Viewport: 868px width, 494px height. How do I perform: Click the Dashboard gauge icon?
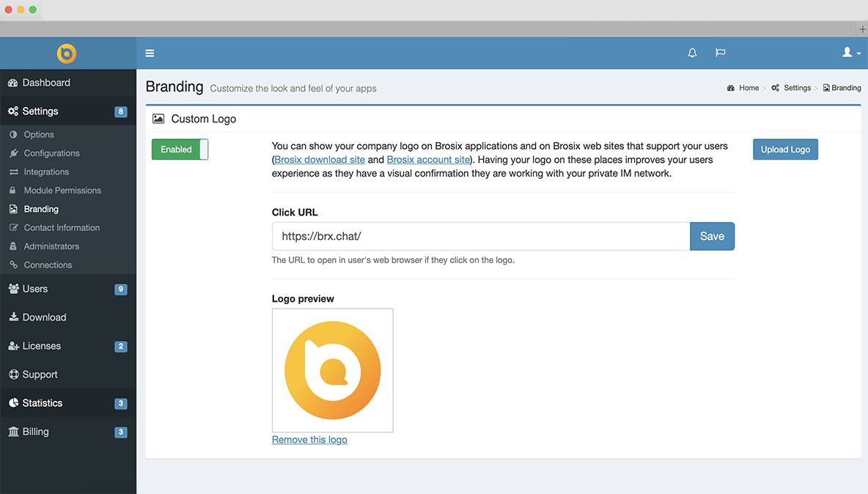(12, 83)
